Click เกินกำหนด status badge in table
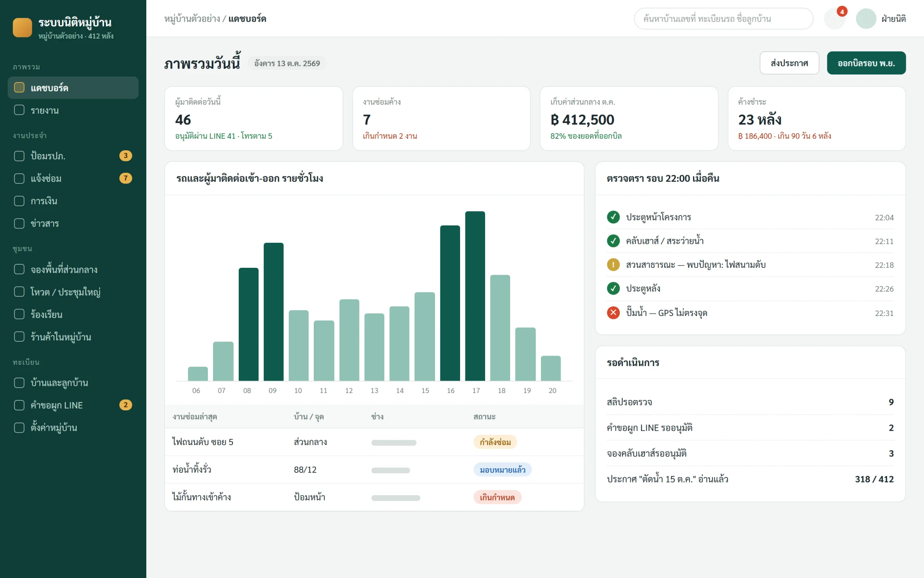Image resolution: width=924 pixels, height=578 pixels. pyautogui.click(x=497, y=497)
